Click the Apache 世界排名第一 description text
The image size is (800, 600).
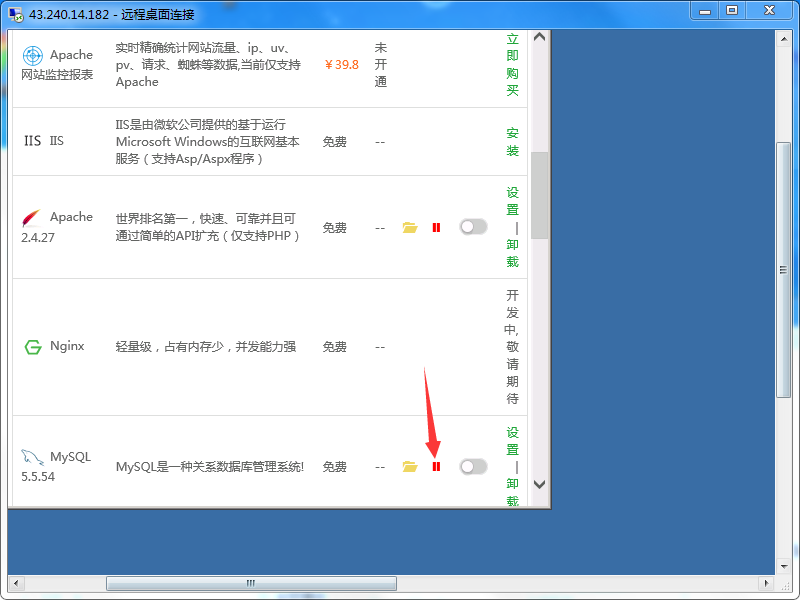pyautogui.click(x=208, y=227)
